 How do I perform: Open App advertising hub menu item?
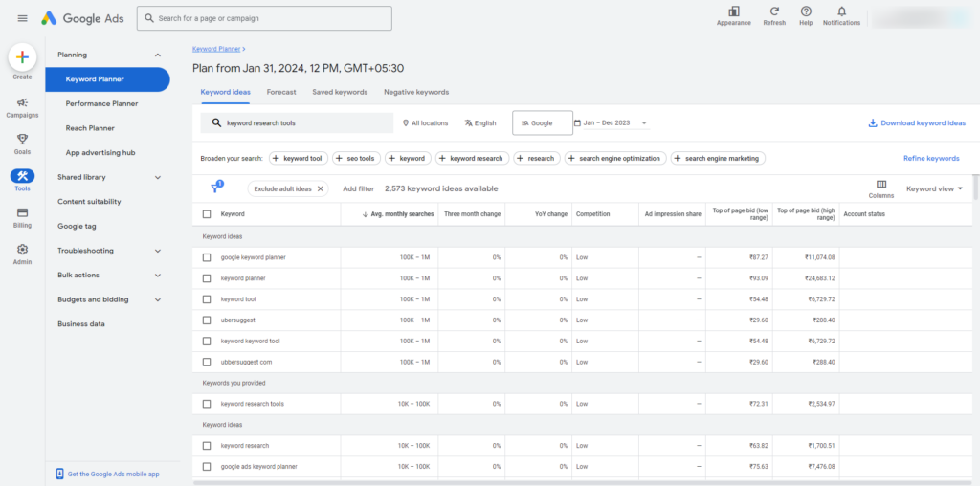click(100, 152)
